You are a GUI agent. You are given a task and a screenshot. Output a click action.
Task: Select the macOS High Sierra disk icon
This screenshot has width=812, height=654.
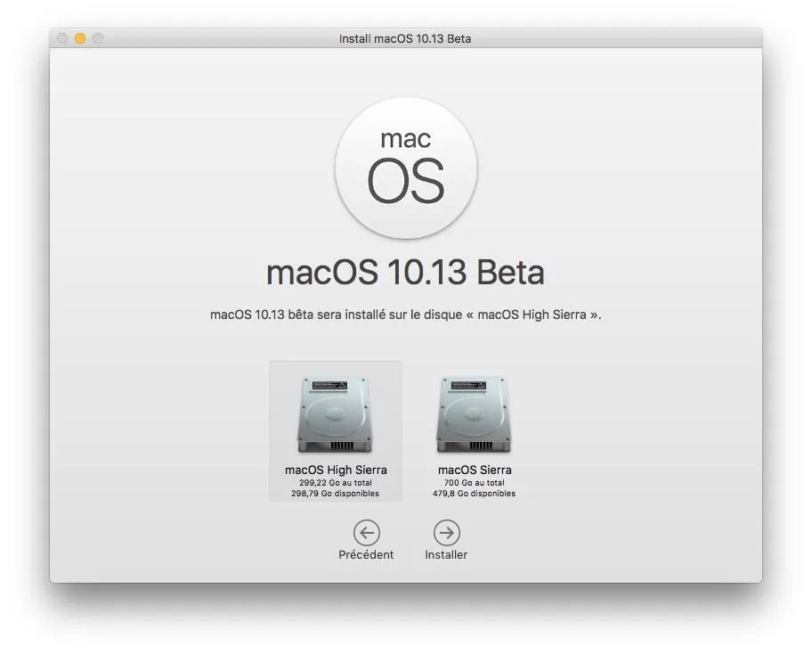point(335,415)
